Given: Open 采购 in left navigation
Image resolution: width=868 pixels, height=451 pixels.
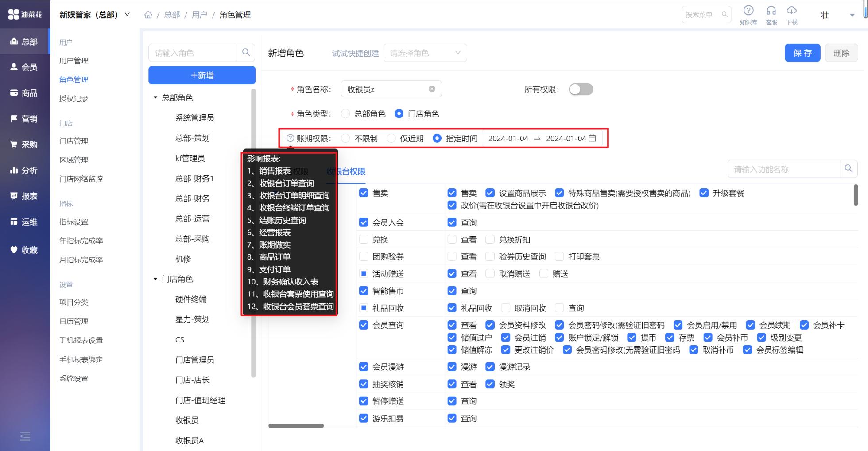Looking at the screenshot, I should (25, 144).
